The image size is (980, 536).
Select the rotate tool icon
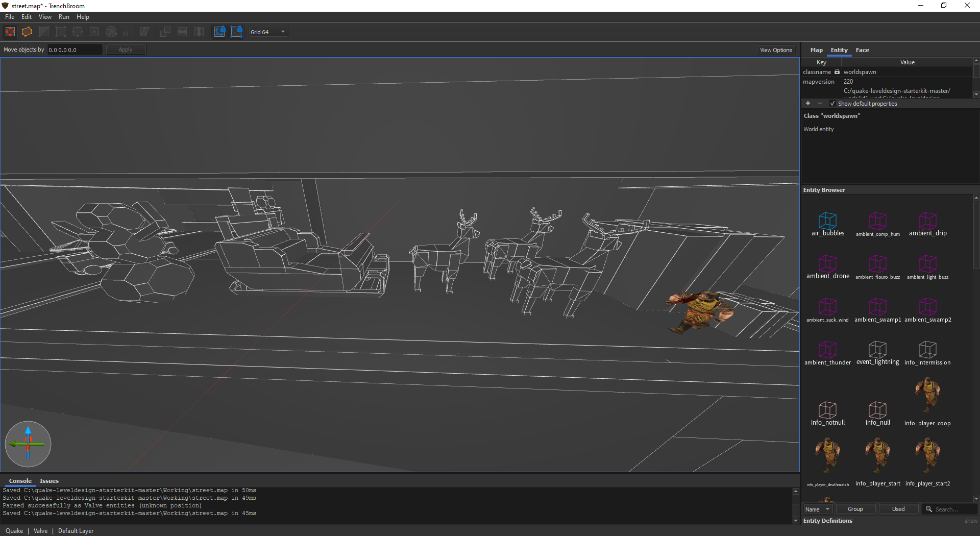(x=111, y=32)
